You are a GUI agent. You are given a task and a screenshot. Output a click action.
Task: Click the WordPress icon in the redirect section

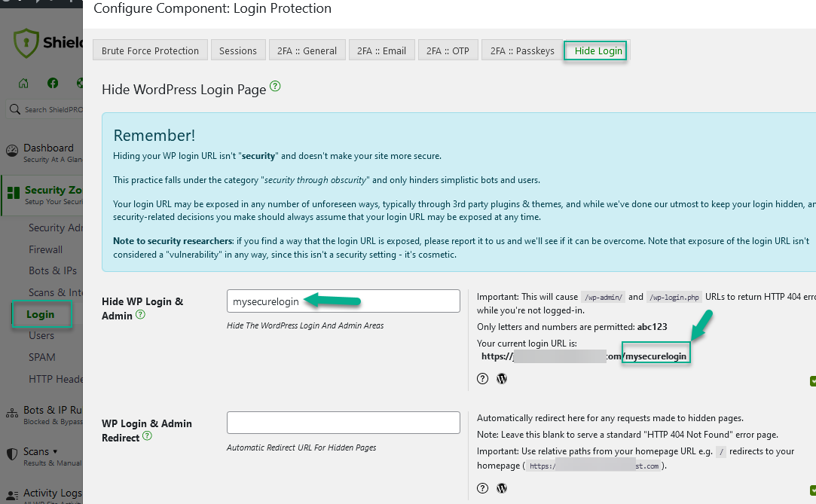501,488
